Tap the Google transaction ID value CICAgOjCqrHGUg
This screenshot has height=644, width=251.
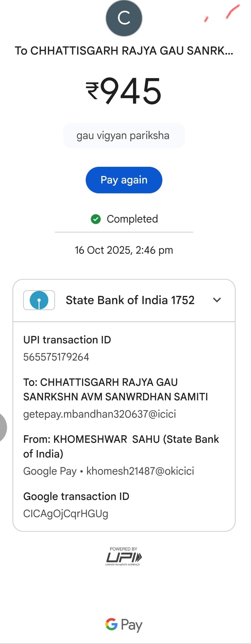point(66,514)
